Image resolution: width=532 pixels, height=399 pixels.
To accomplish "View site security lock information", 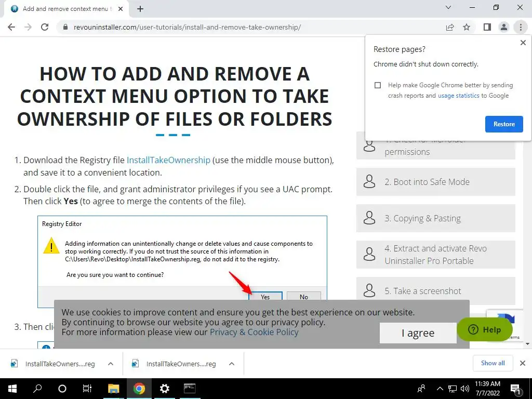I will coord(65,27).
